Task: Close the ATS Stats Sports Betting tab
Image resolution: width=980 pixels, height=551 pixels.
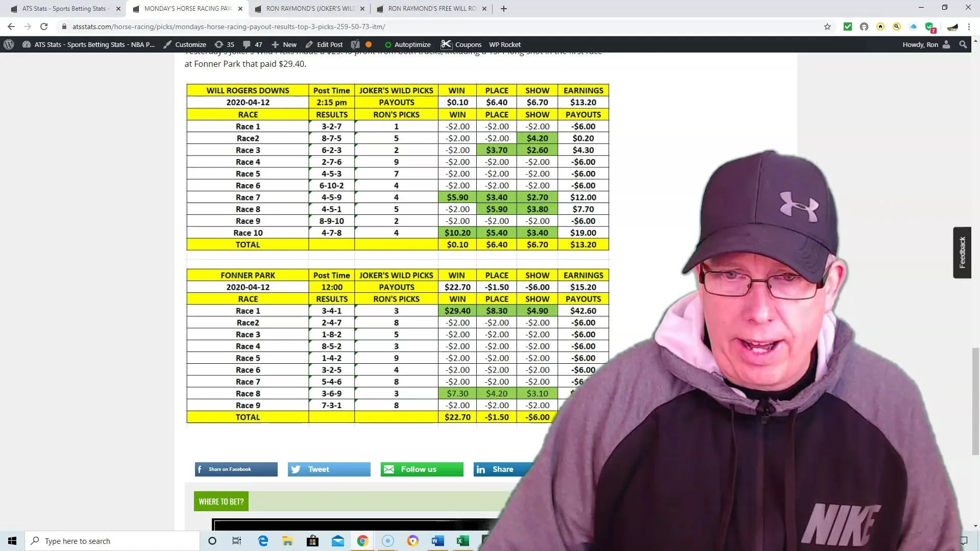Action: (x=118, y=9)
